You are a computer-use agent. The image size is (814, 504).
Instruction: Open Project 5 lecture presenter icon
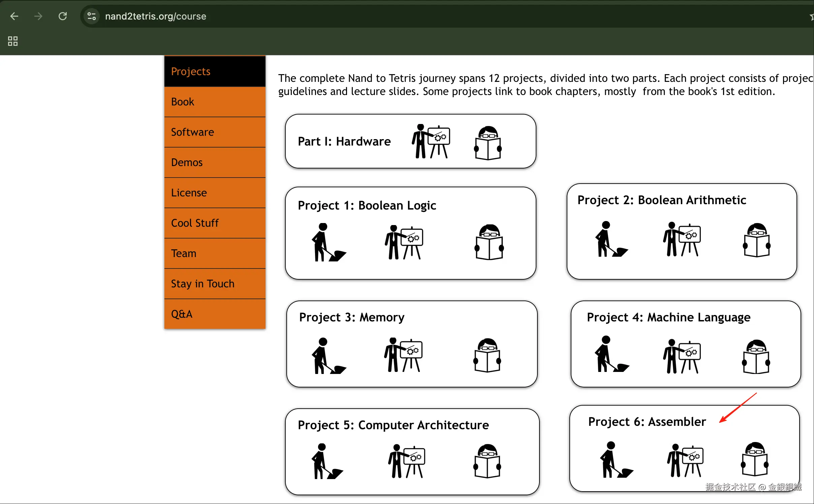coord(406,461)
